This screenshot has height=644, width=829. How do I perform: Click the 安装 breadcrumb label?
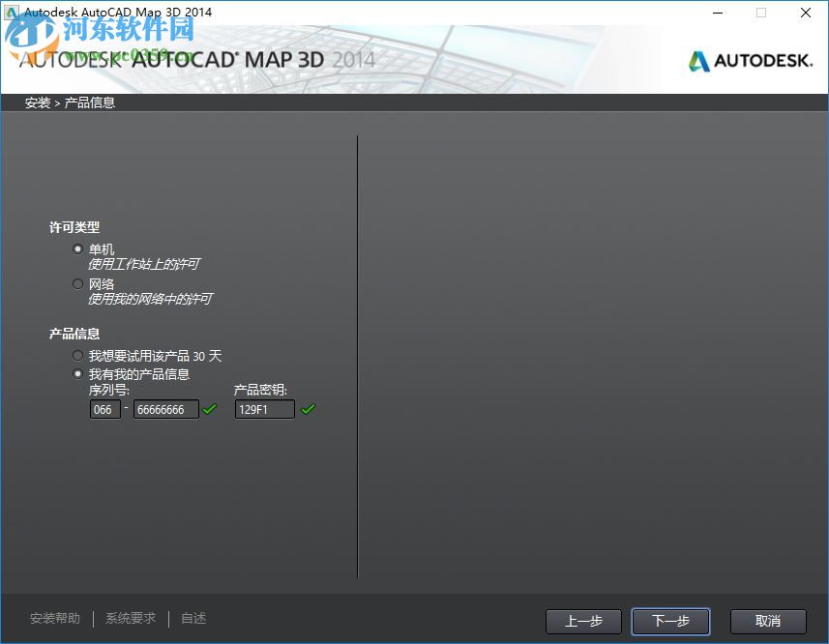tap(36, 102)
